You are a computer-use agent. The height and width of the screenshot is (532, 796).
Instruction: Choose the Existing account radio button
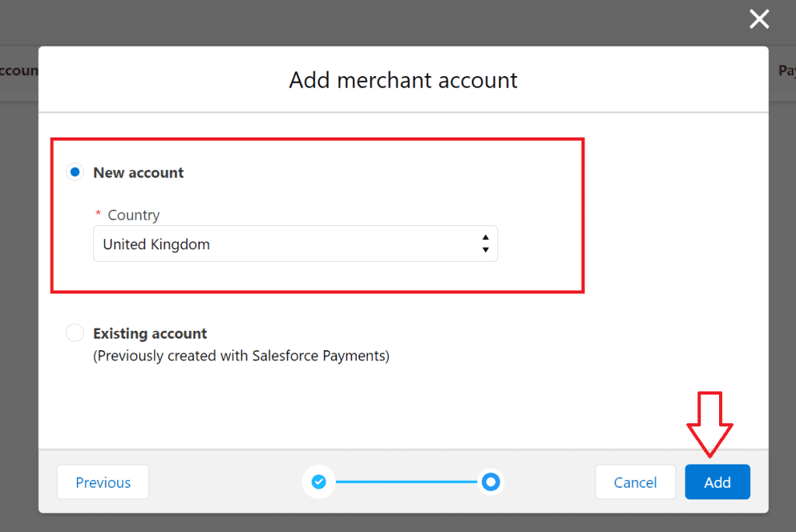pos(75,333)
